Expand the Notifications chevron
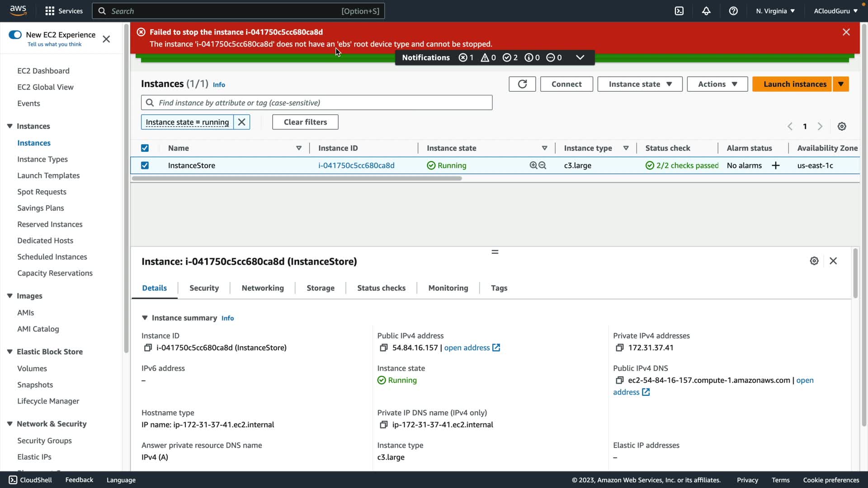Viewport: 868px width, 488px height. 580,57
